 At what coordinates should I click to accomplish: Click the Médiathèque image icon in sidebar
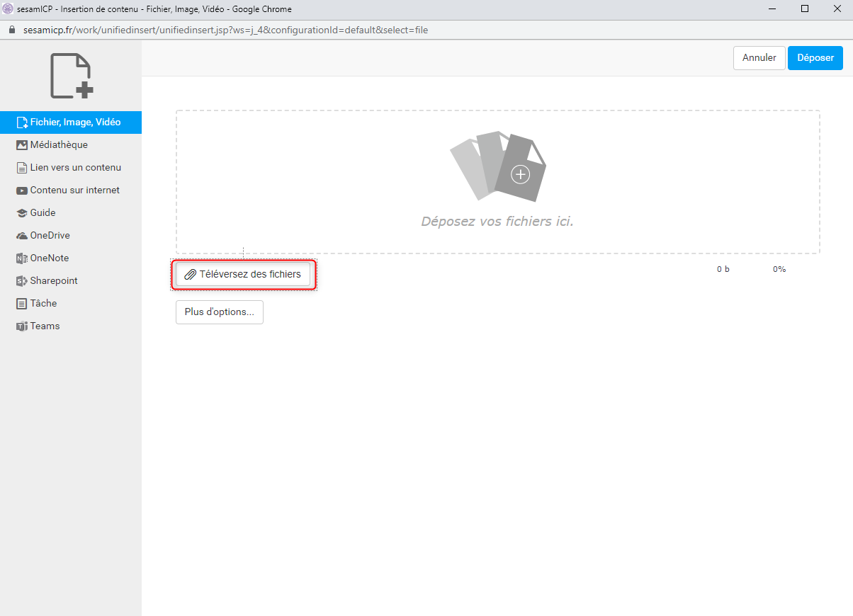[x=21, y=145]
